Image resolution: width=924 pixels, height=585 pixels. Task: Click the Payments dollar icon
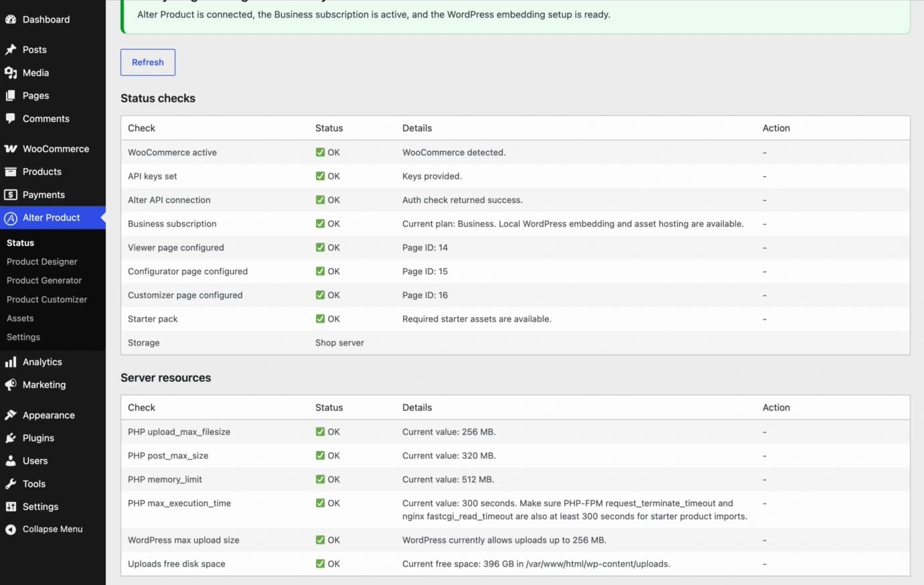11,195
